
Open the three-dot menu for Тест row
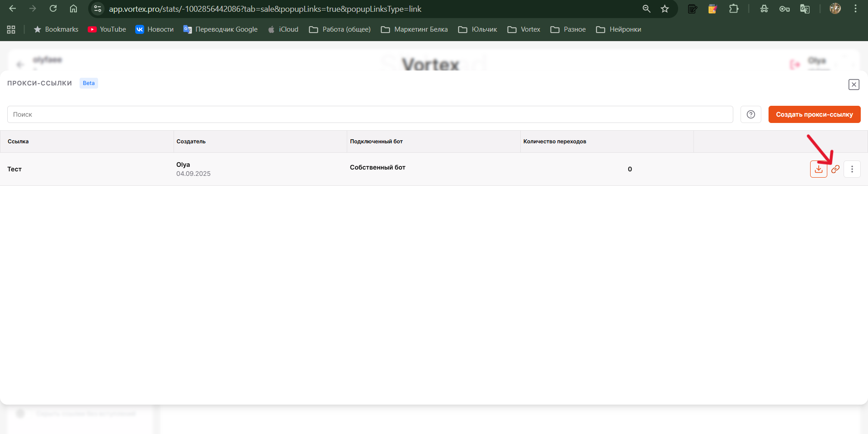(x=852, y=169)
